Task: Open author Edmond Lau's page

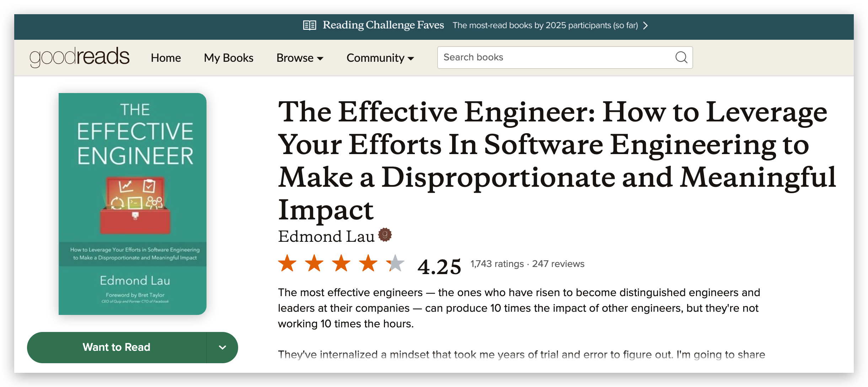Action: [x=326, y=236]
